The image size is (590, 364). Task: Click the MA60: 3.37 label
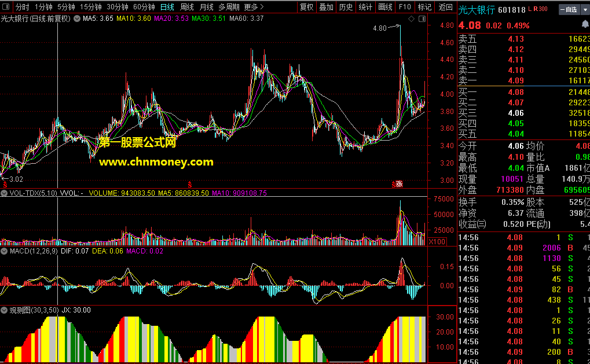point(246,19)
